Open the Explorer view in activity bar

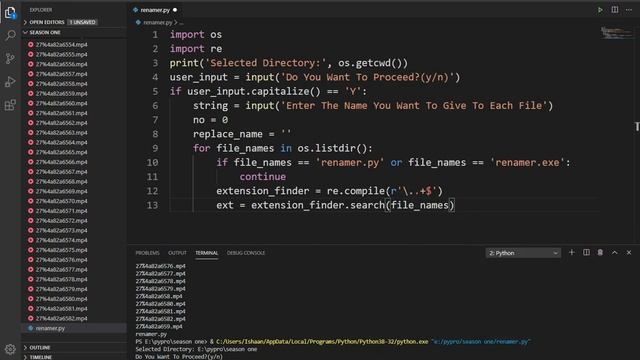pos(10,13)
